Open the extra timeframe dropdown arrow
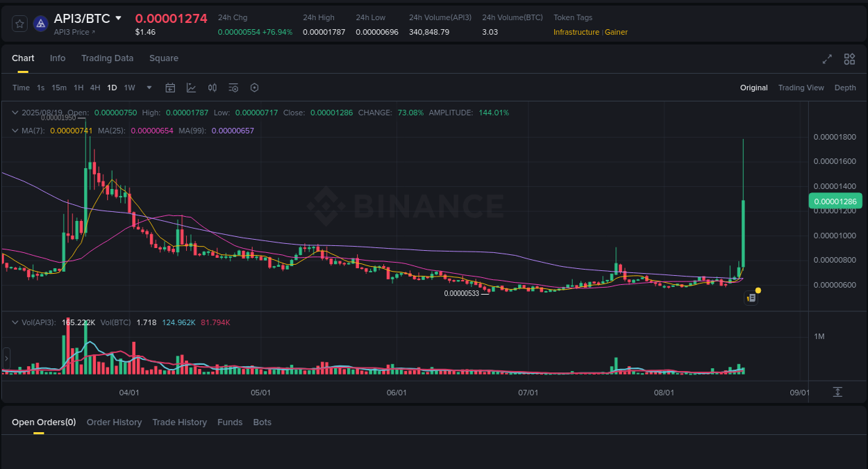The width and height of the screenshot is (868, 469). point(149,88)
